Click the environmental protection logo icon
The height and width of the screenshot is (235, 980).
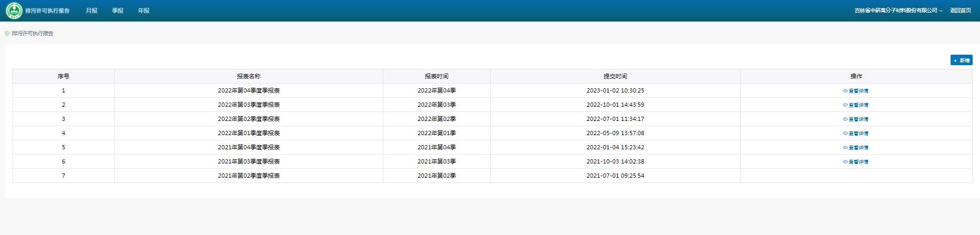click(14, 11)
